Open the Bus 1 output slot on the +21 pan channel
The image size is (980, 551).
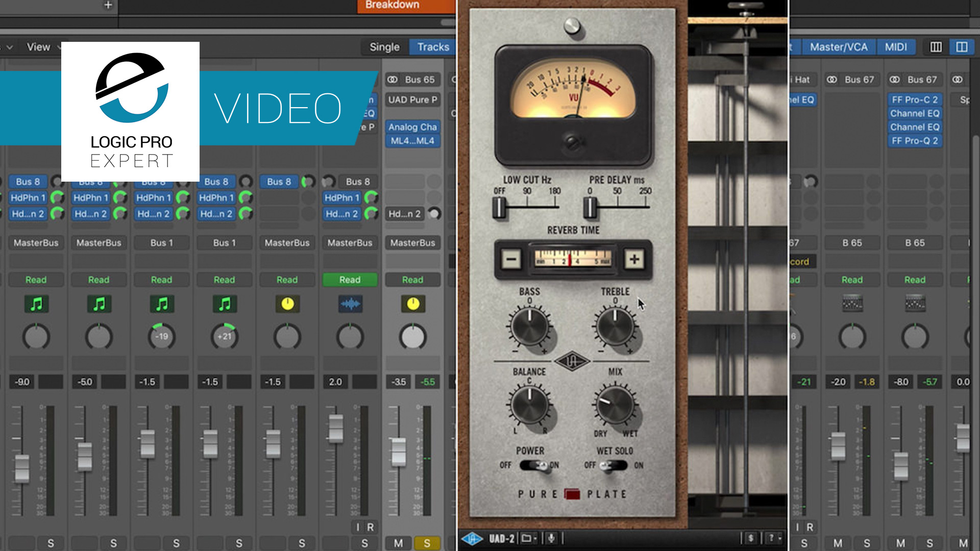pos(225,243)
